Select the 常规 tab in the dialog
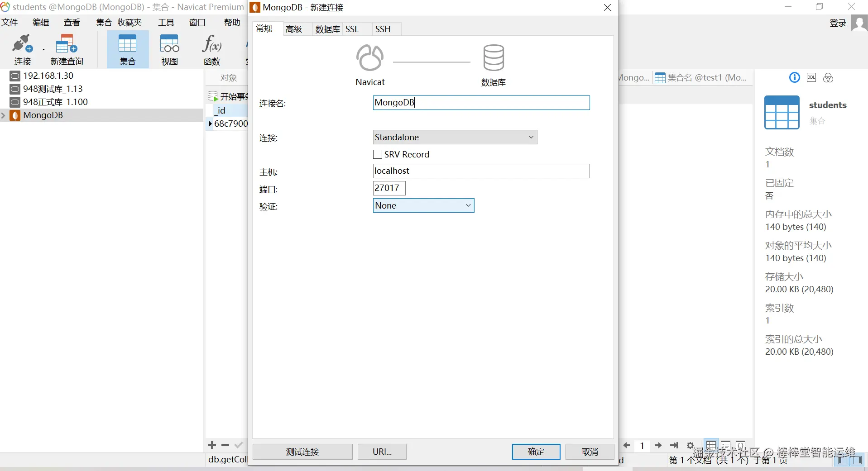The image size is (868, 471). click(x=264, y=29)
